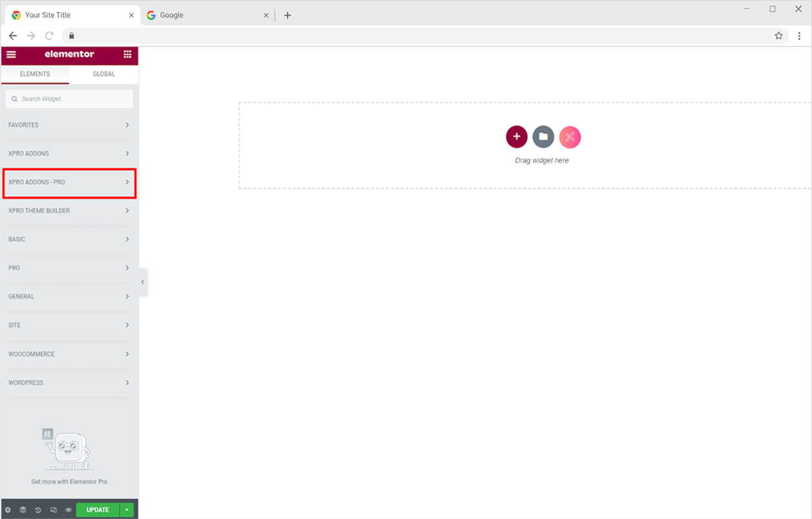Open the History revision icon

[39, 509]
